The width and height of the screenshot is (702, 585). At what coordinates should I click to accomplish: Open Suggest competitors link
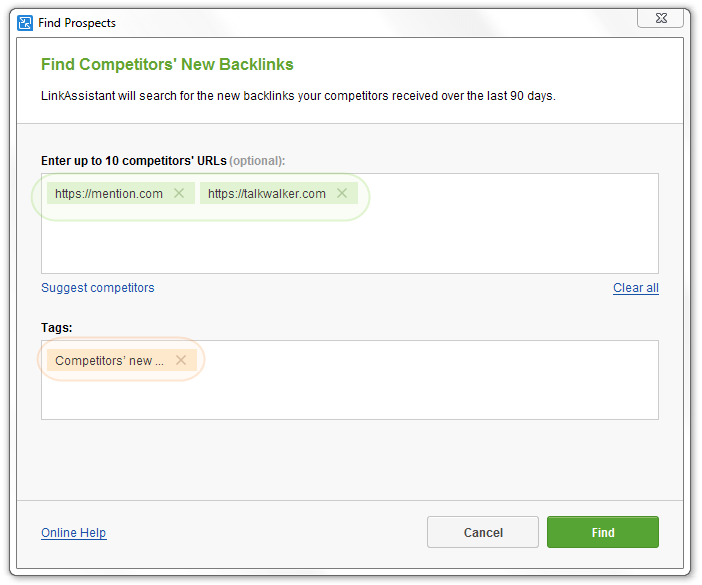tap(98, 288)
